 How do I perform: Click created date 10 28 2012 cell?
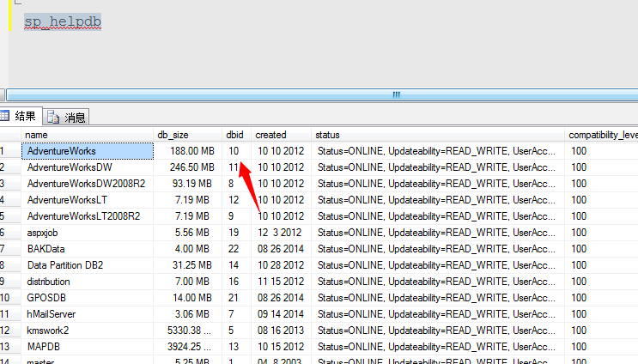pos(281,265)
